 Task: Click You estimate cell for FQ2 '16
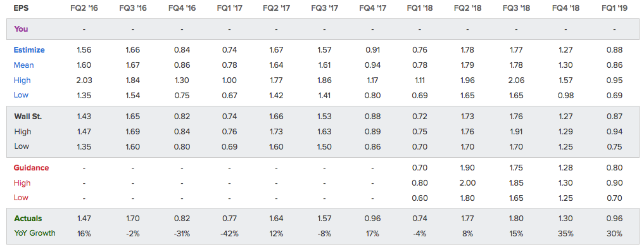pyautogui.click(x=84, y=29)
